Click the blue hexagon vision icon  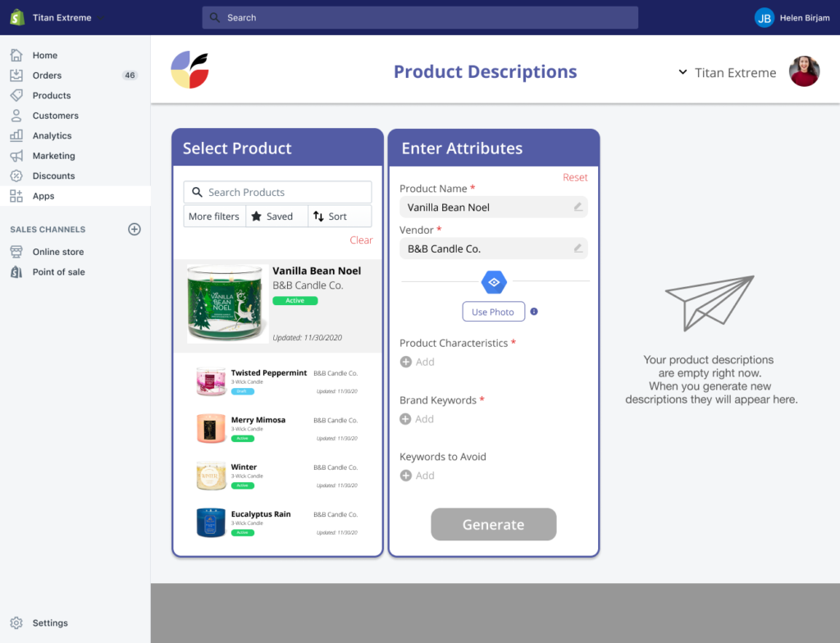pyautogui.click(x=494, y=282)
